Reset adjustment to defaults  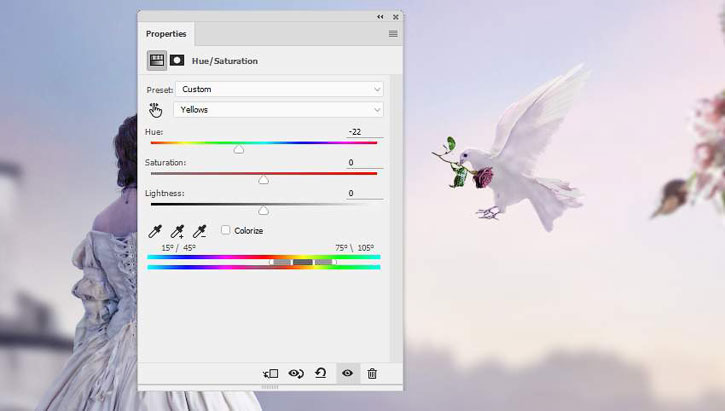coord(321,373)
